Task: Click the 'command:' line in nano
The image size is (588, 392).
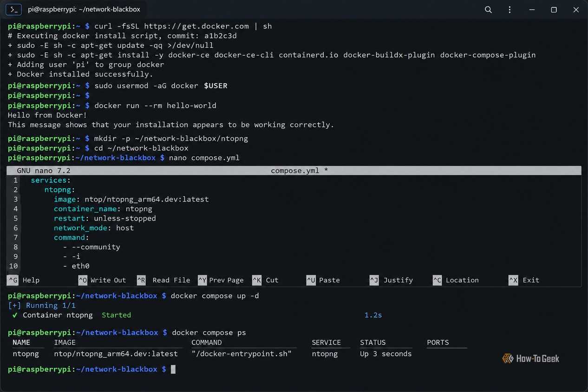Action: pyautogui.click(x=72, y=237)
